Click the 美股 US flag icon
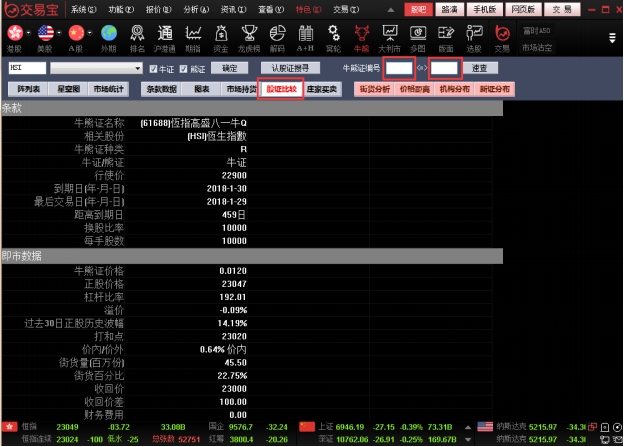The height and width of the screenshot is (447, 624). coord(44,34)
